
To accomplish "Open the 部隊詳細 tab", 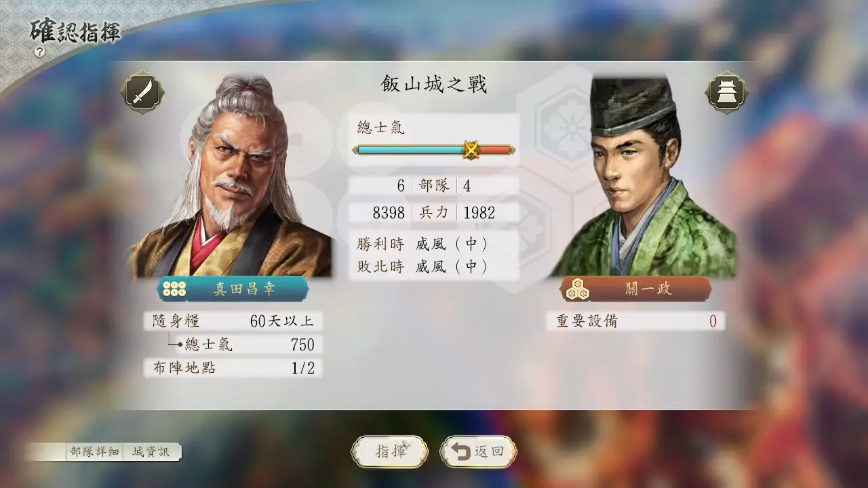I will pos(94,452).
